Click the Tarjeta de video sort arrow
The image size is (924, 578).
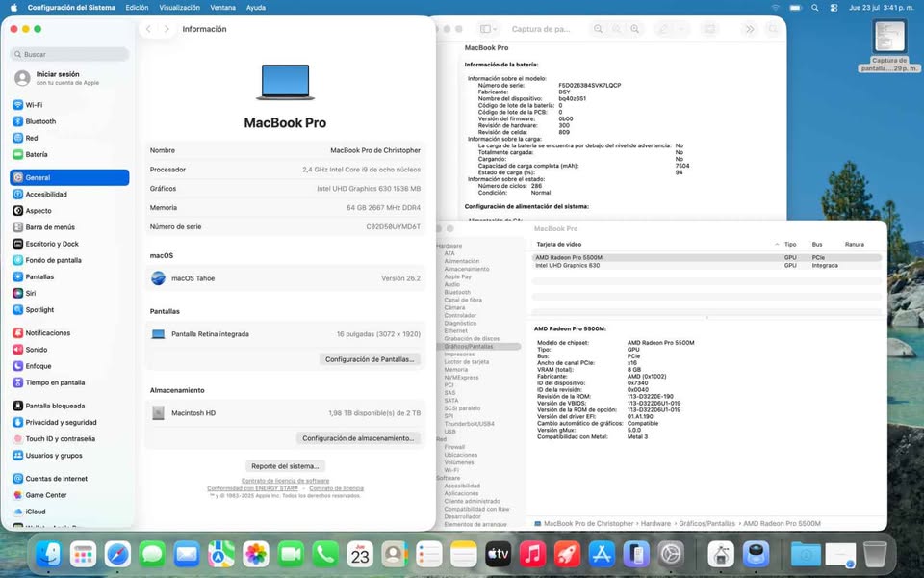777,244
